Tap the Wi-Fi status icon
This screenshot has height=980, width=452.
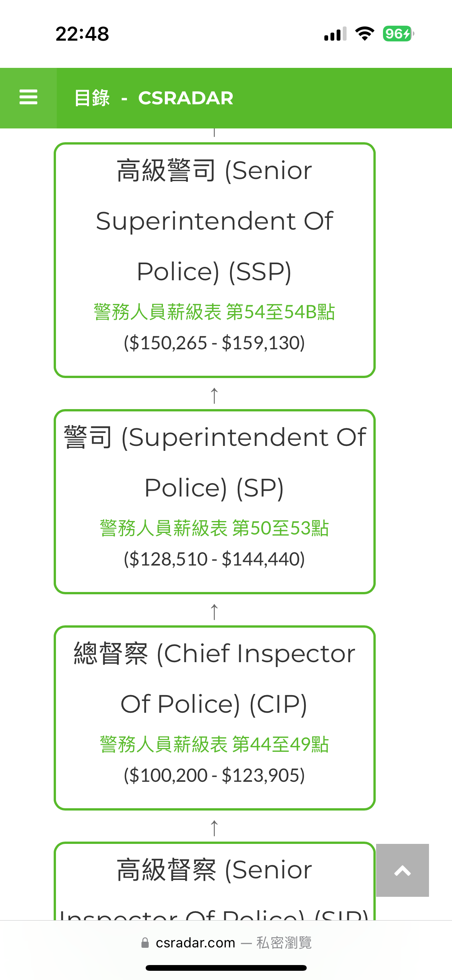pos(365,34)
